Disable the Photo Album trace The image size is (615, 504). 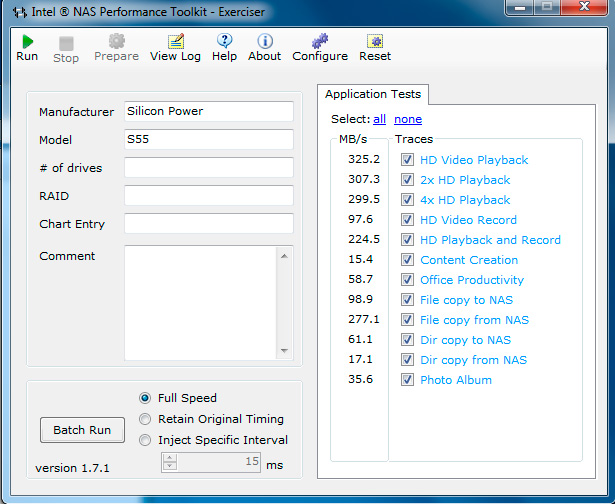(407, 380)
